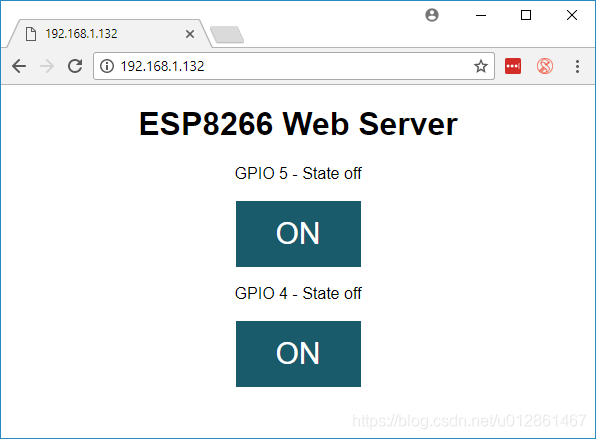Open the Chrome profile account icon
Viewport: 596px width, 439px height.
coord(432,15)
